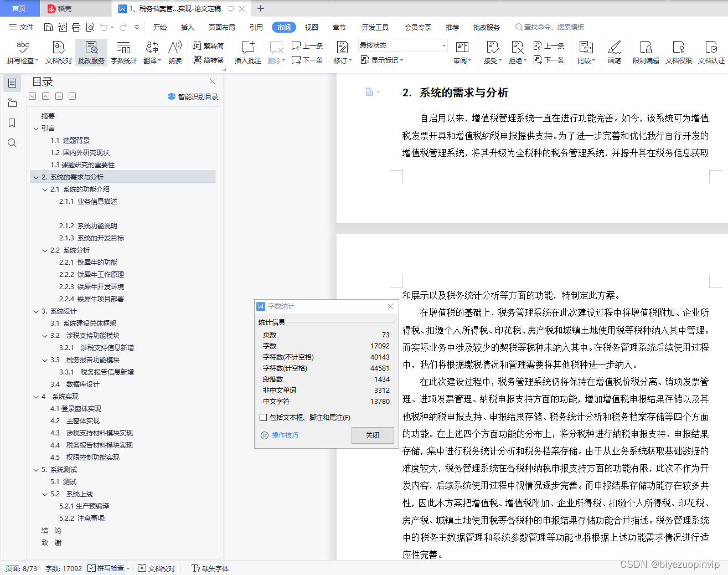
Task: Click 缺失字体 in the status bar
Action: coord(210,568)
